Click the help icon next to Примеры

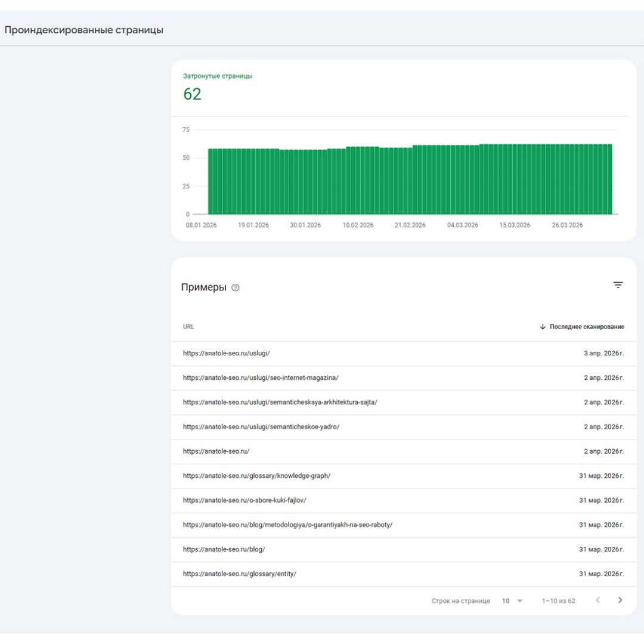[235, 287]
